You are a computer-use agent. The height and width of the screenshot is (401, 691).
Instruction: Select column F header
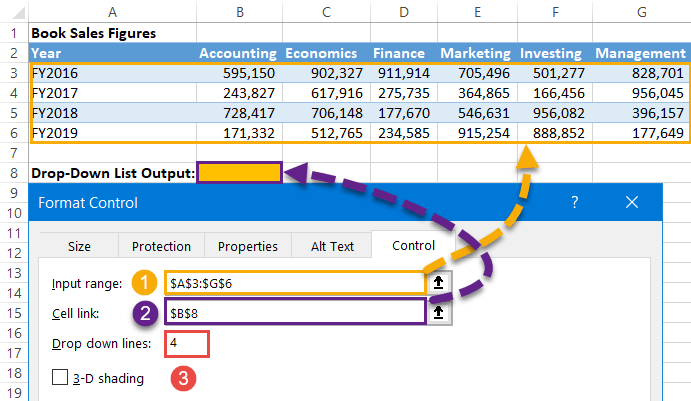(555, 12)
